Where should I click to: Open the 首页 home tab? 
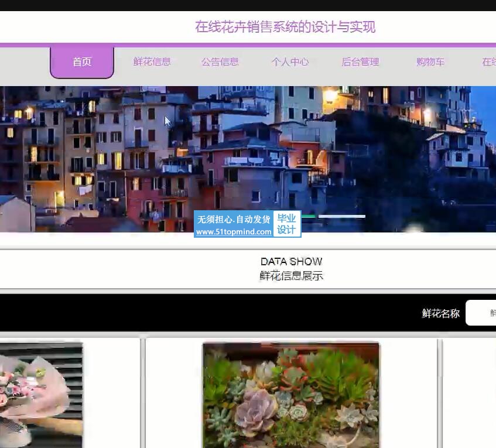[x=82, y=61]
